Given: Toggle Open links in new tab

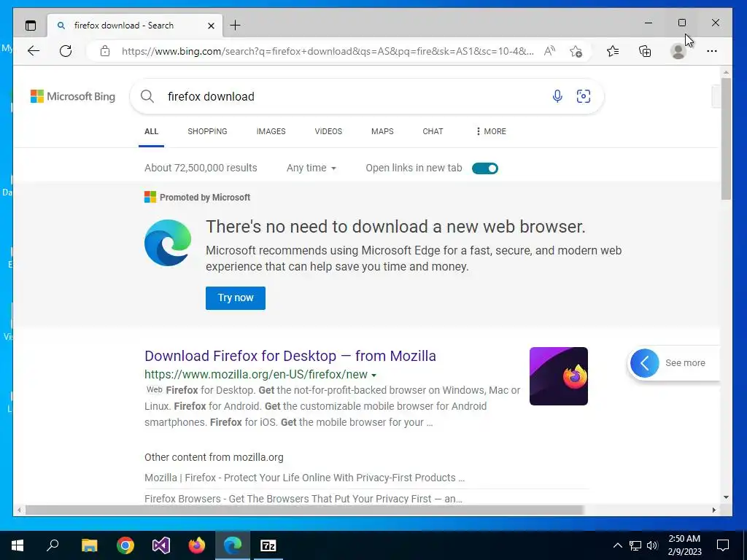Looking at the screenshot, I should 485,168.
